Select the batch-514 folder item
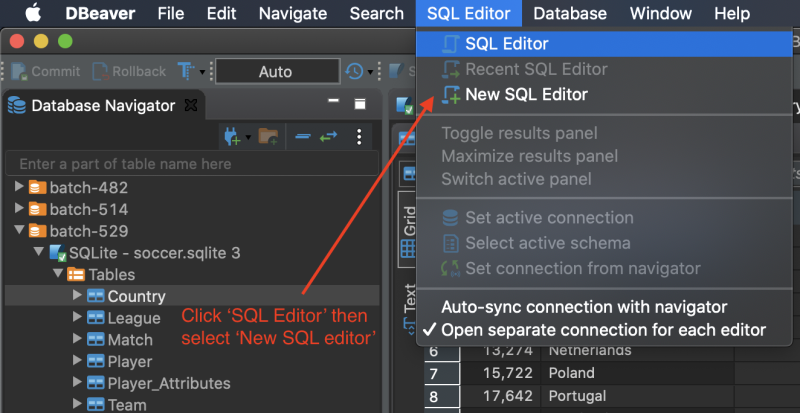 88,209
